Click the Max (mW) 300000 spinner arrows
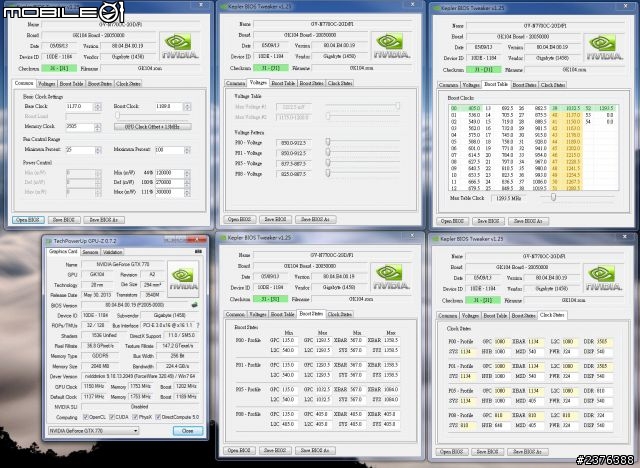The image size is (640, 468). pyautogui.click(x=187, y=192)
